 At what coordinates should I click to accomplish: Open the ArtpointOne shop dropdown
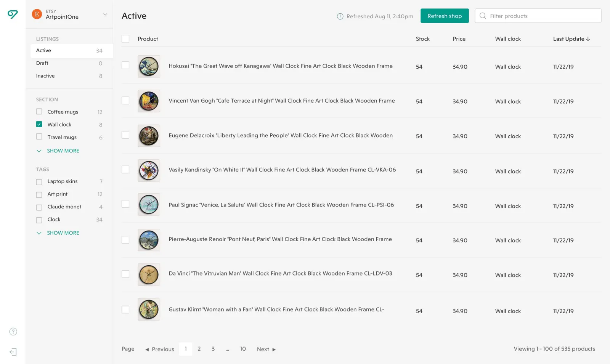coord(105,14)
